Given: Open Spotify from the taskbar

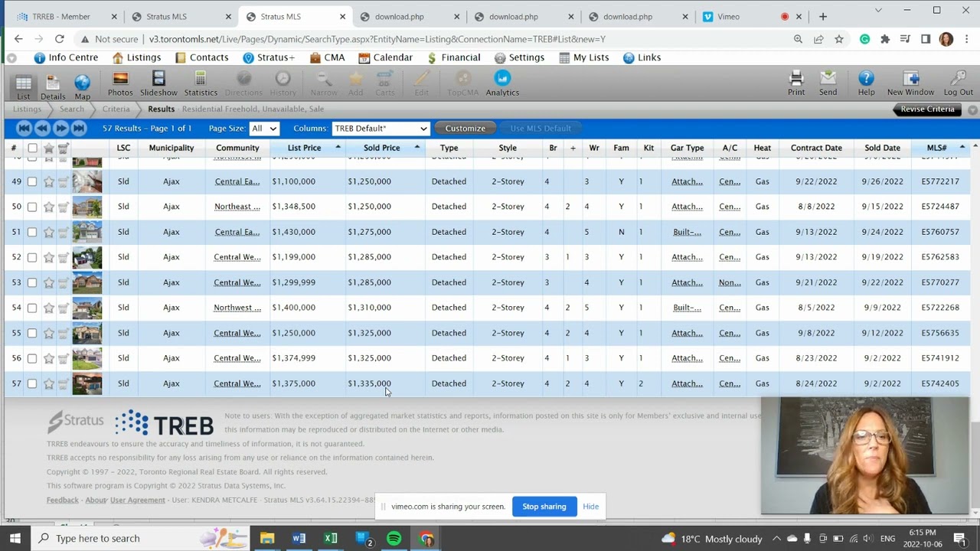Looking at the screenshot, I should click(x=394, y=538).
